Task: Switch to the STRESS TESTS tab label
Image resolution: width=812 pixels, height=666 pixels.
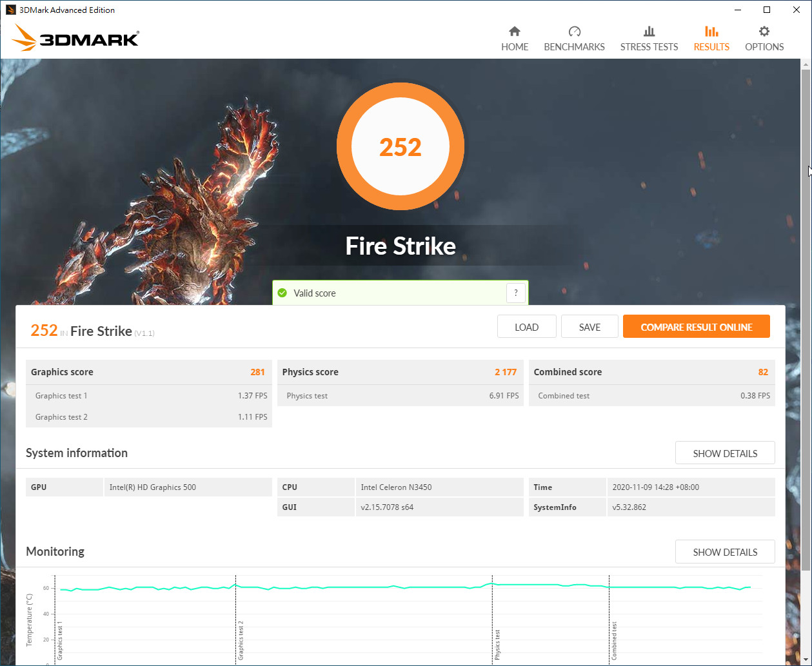Action: [649, 47]
